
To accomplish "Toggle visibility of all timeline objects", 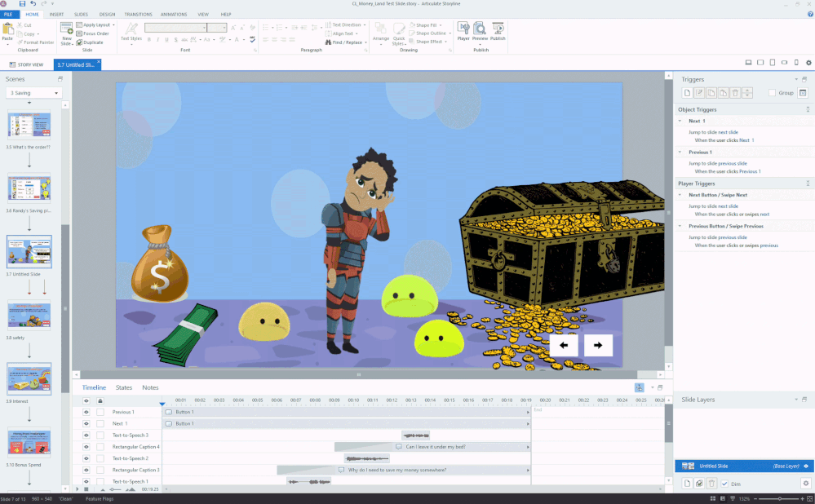I will click(86, 400).
